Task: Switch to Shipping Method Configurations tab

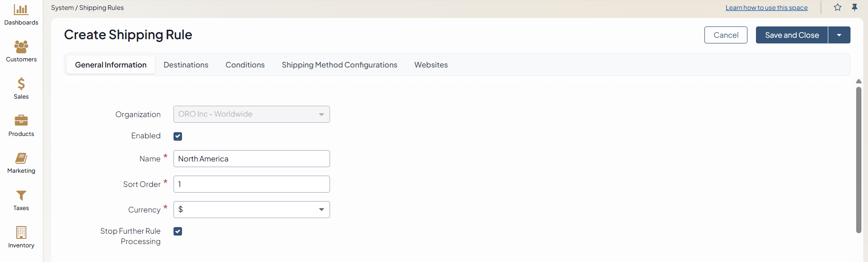Action: pos(339,65)
